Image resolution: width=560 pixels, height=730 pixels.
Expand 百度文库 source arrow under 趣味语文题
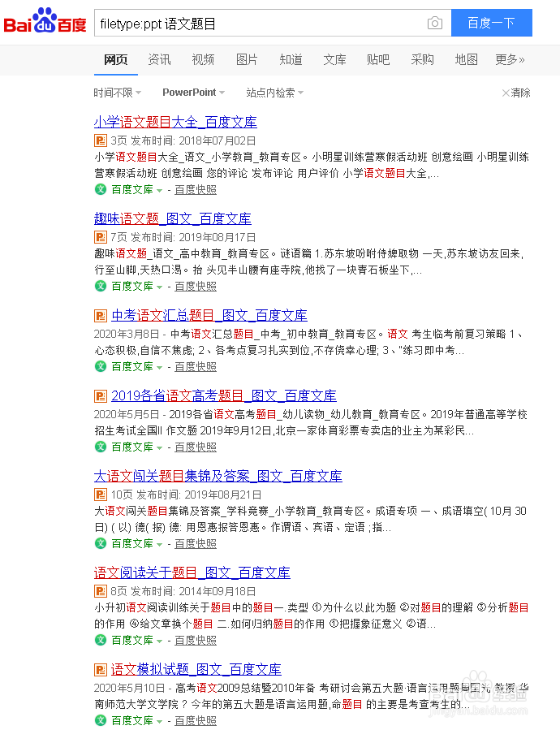pos(159,287)
